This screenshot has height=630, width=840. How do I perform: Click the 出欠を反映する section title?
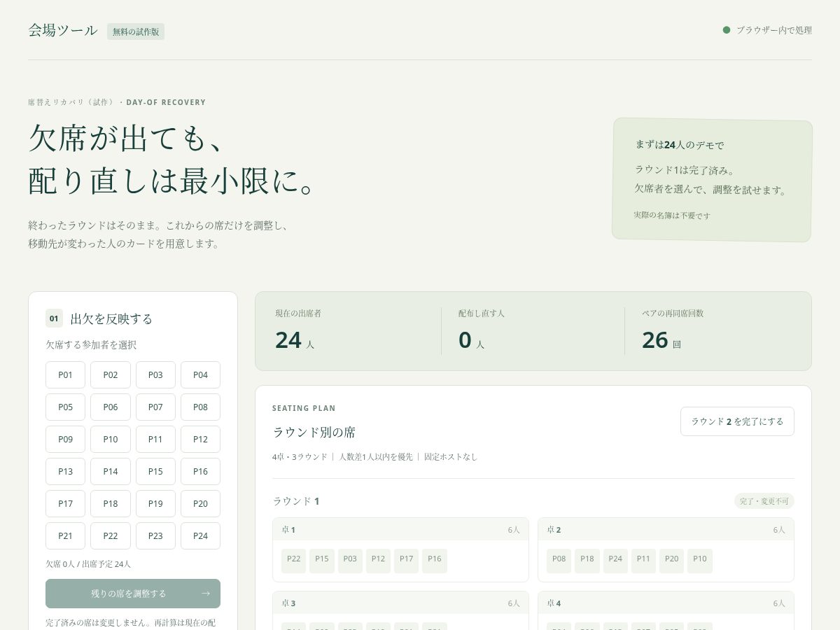111,319
